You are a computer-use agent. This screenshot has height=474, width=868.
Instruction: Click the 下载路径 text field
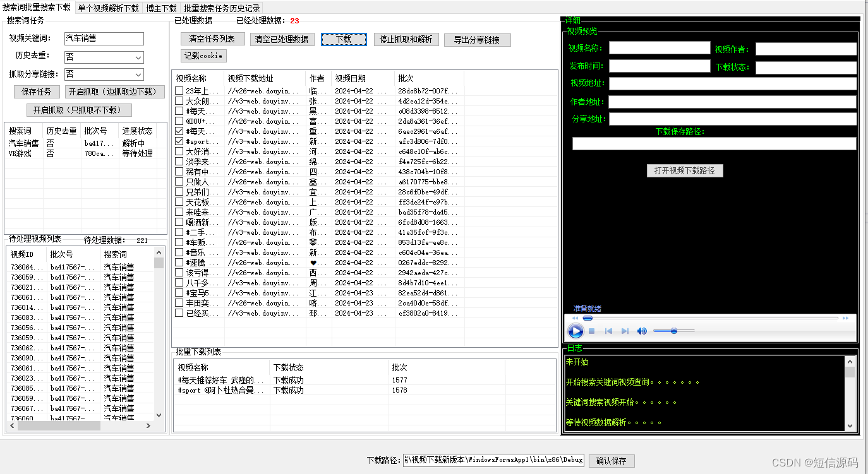coord(494,460)
